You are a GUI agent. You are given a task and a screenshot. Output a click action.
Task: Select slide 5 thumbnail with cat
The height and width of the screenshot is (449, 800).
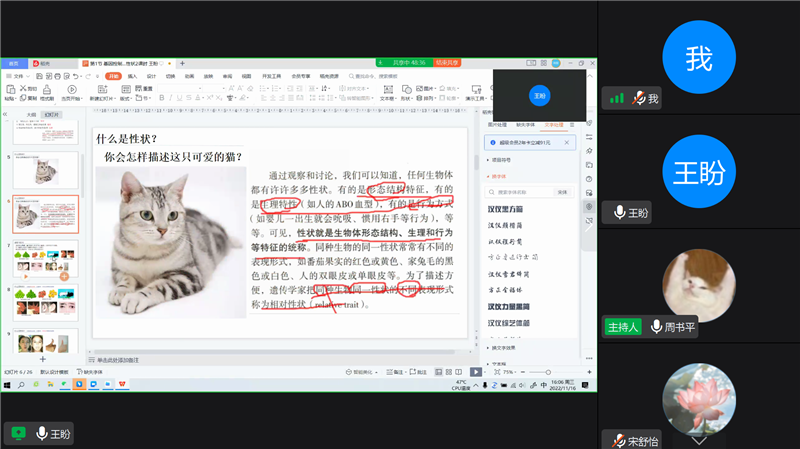(45, 170)
